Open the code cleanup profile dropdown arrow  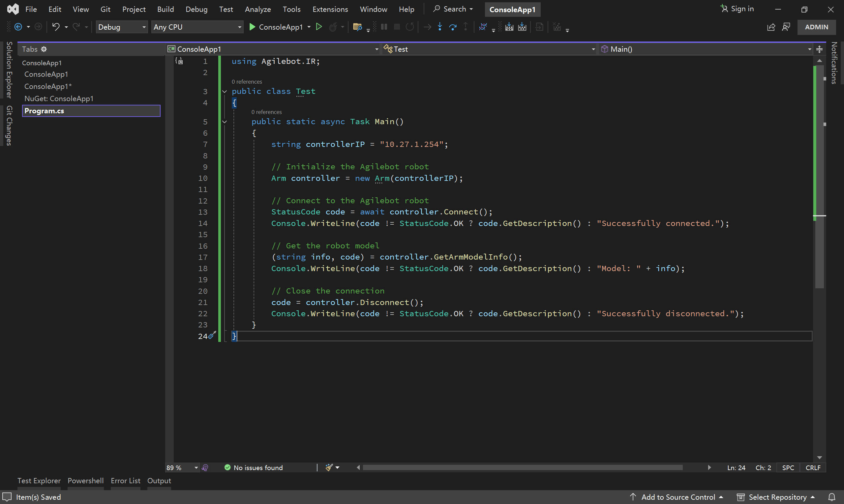point(338,468)
